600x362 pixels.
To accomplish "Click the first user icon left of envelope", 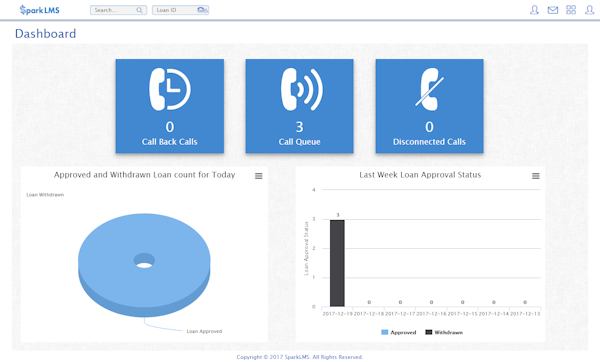I will (534, 10).
